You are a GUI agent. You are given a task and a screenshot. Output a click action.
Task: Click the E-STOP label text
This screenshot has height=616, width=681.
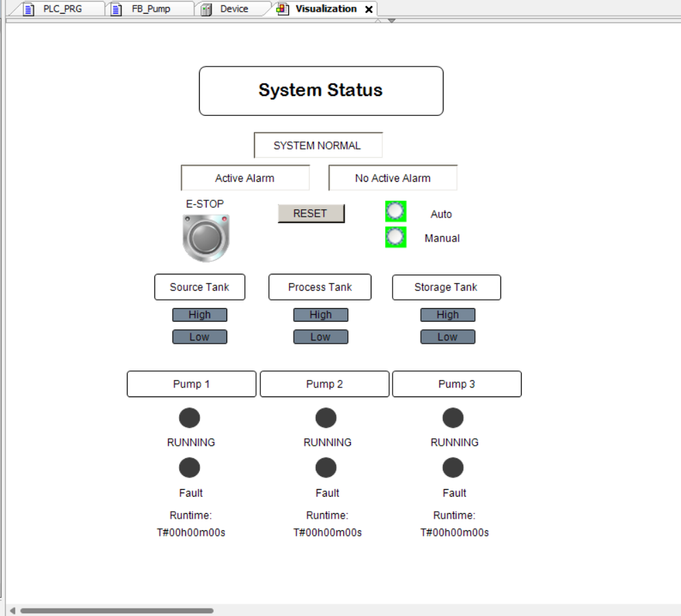point(205,204)
